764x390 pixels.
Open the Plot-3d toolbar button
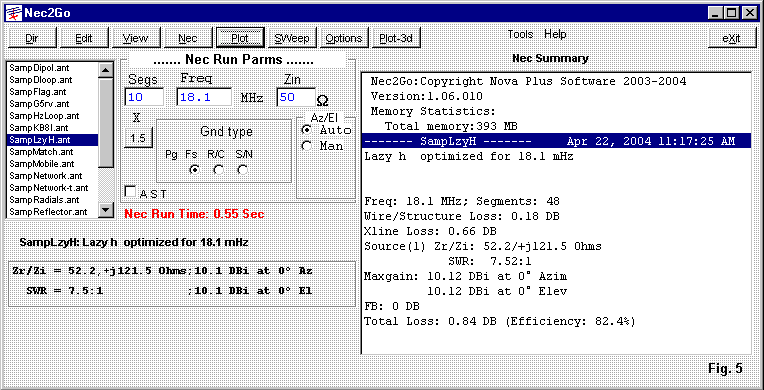(x=396, y=38)
